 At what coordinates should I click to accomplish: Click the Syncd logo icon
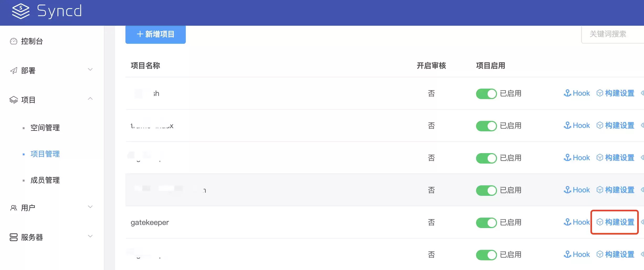(21, 11)
